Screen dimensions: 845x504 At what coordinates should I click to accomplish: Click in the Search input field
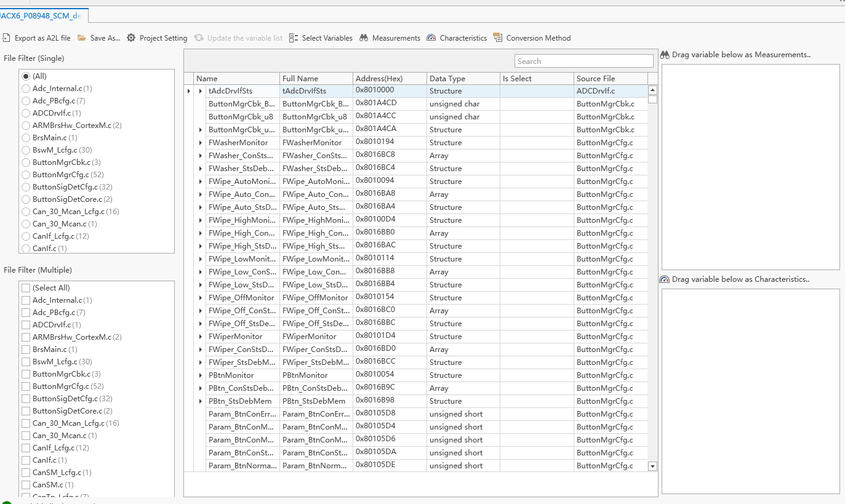click(583, 61)
